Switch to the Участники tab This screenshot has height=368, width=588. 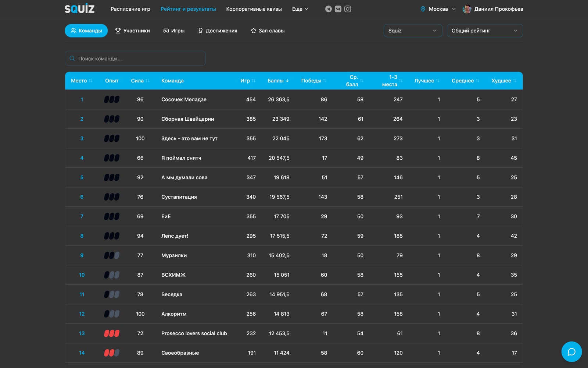(133, 31)
